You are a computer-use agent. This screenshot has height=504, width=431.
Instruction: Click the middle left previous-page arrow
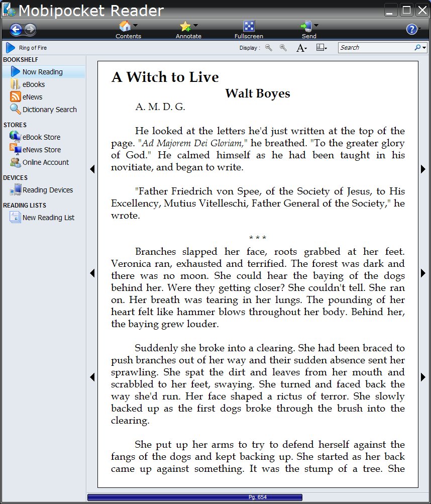(92, 273)
